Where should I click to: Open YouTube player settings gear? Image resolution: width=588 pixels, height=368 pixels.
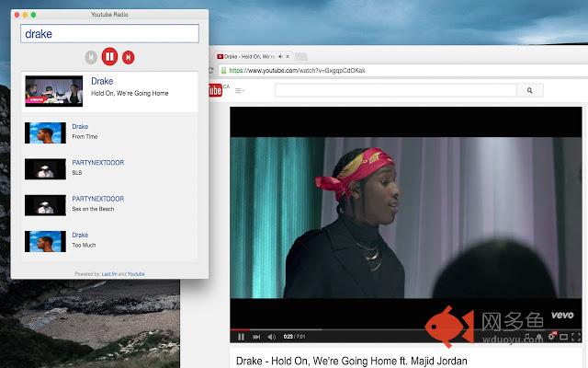click(551, 337)
